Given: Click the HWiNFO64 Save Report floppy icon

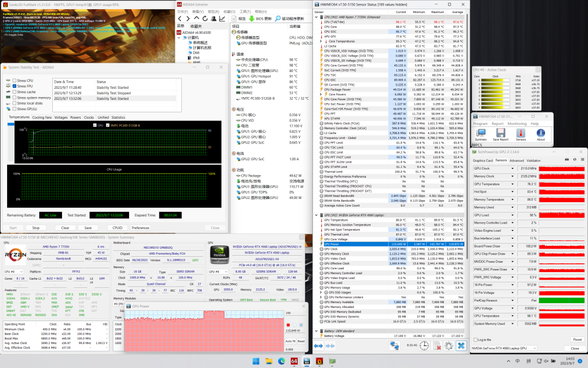Looking at the screenshot, I should (500, 132).
